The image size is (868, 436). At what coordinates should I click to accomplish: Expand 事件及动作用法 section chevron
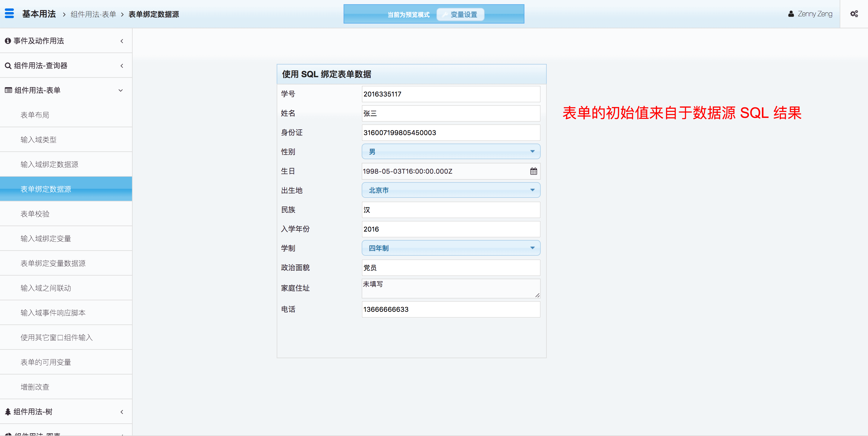pyautogui.click(x=122, y=41)
